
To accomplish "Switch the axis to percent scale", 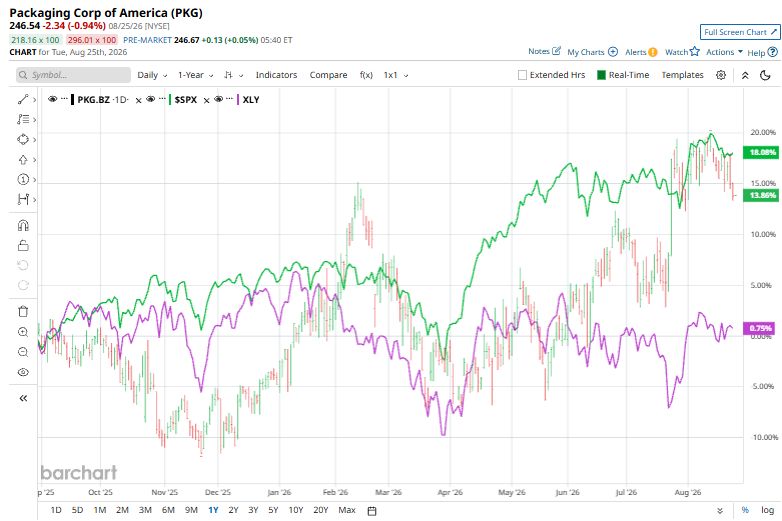I will [745, 510].
